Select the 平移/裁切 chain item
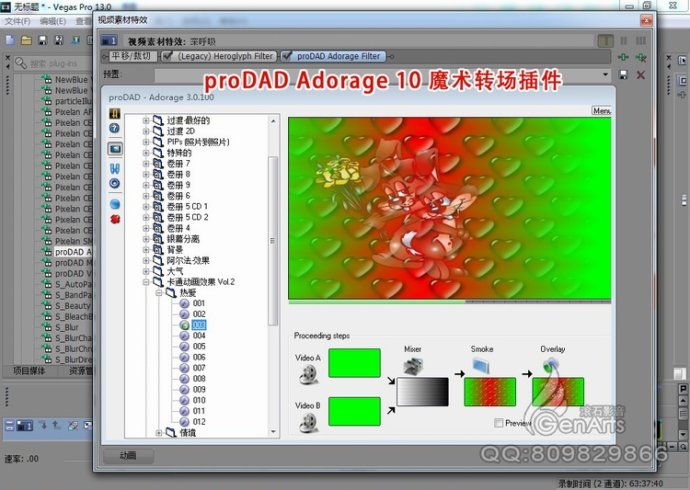 (x=131, y=56)
